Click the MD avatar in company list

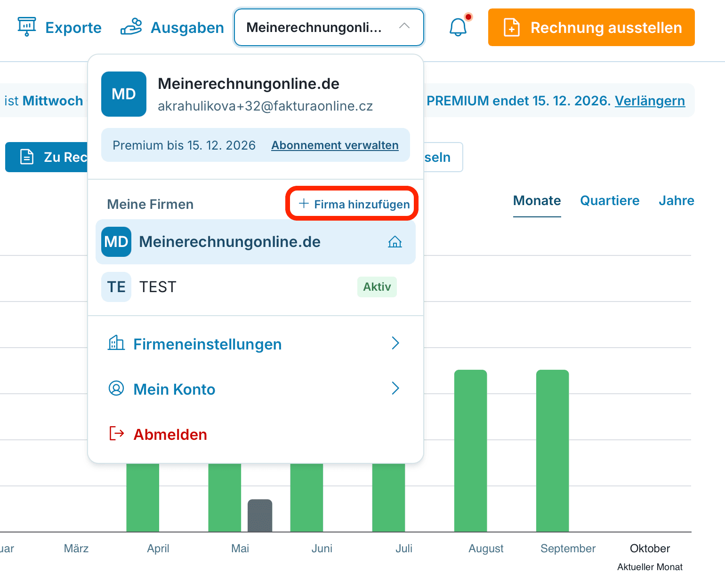[116, 242]
